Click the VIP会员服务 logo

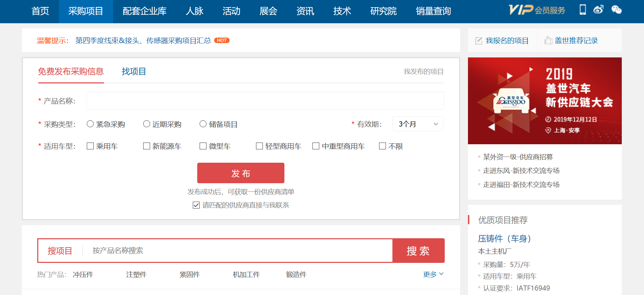coord(537,10)
